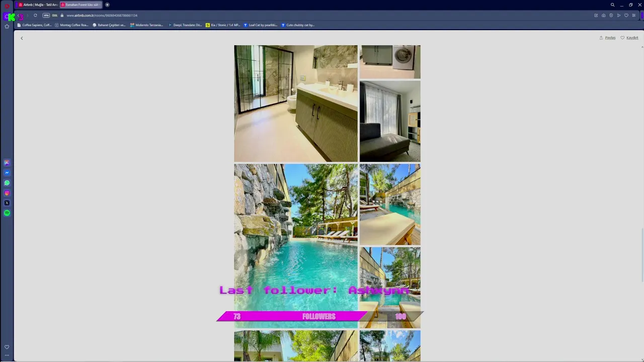The image size is (644, 362).
Task: Open DeepL Translate bookmark
Action: click(185, 25)
